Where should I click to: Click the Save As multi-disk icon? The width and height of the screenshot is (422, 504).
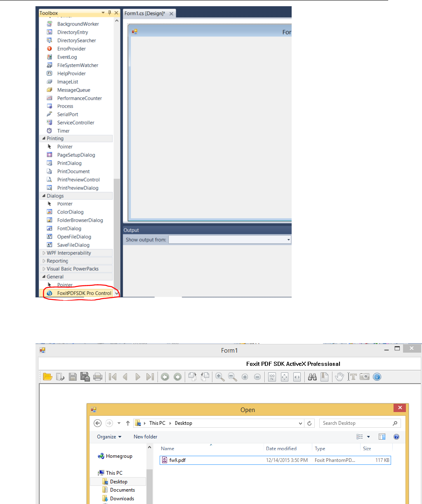pyautogui.click(x=85, y=377)
